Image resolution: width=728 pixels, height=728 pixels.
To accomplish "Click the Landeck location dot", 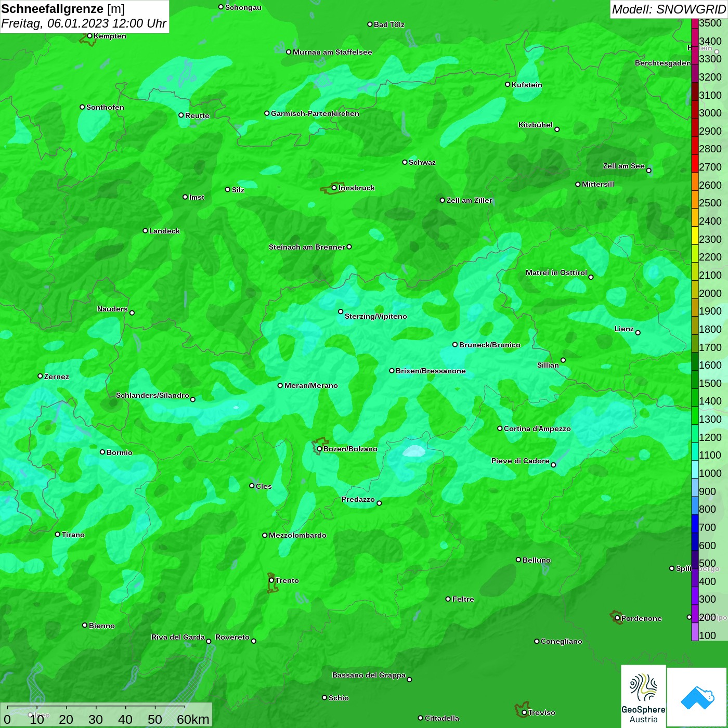I will pyautogui.click(x=145, y=230).
